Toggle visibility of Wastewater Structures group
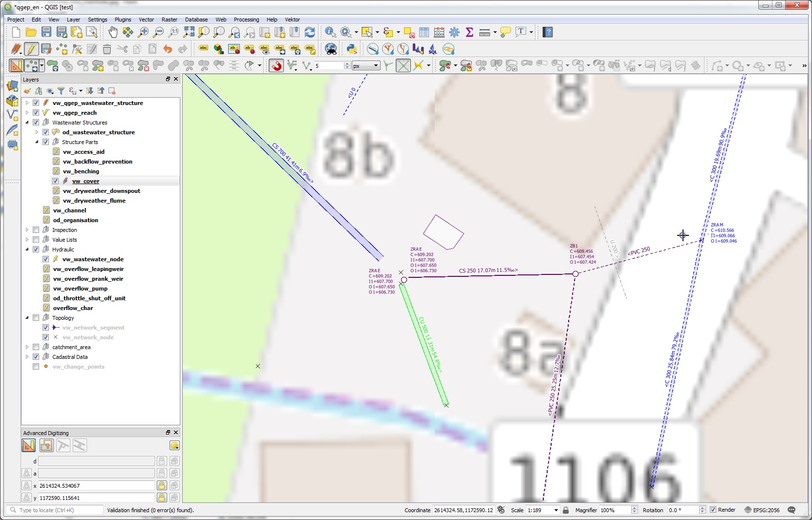Screen dimensions: 812x520 [36, 123]
